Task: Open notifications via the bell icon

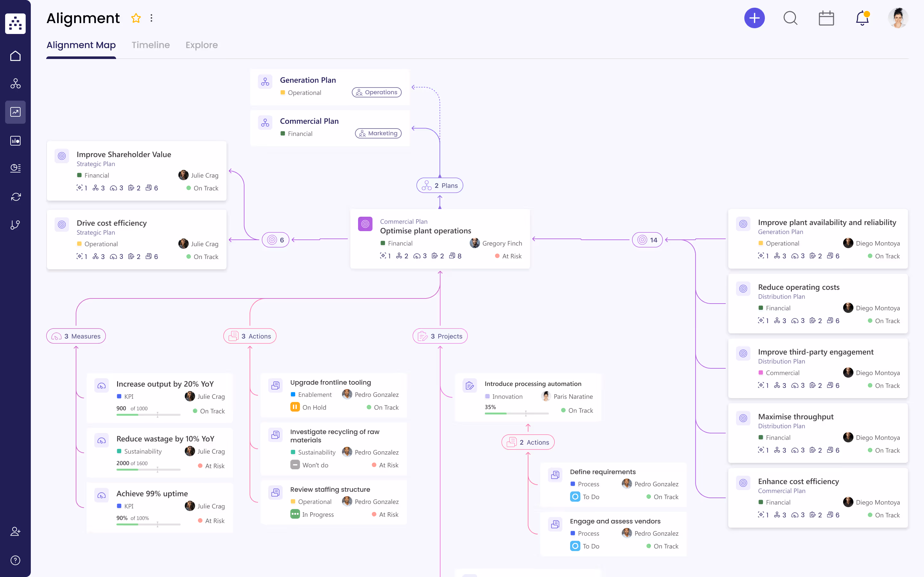Action: [861, 18]
